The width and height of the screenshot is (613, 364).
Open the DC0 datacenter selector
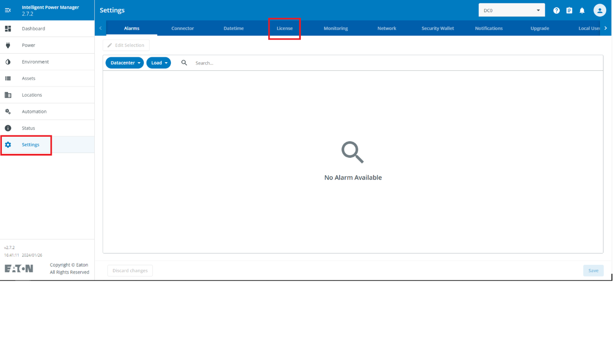click(x=511, y=9)
